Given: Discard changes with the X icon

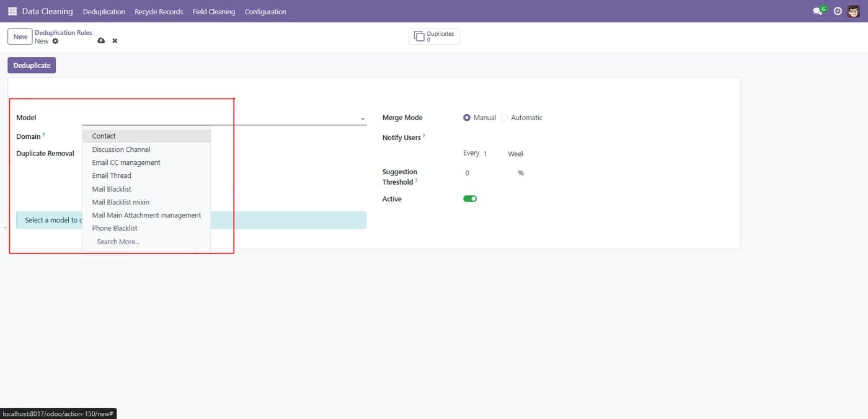Looking at the screenshot, I should point(115,41).
